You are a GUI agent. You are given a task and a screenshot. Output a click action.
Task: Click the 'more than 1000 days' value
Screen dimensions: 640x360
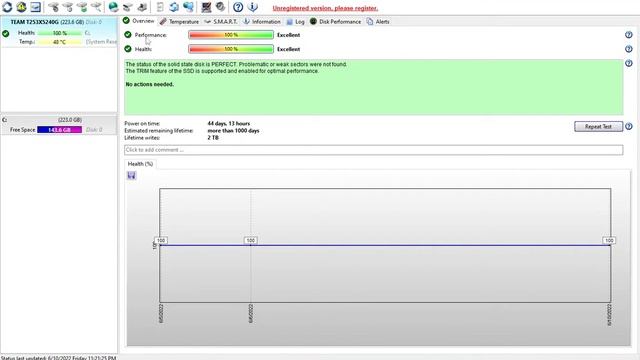click(233, 131)
